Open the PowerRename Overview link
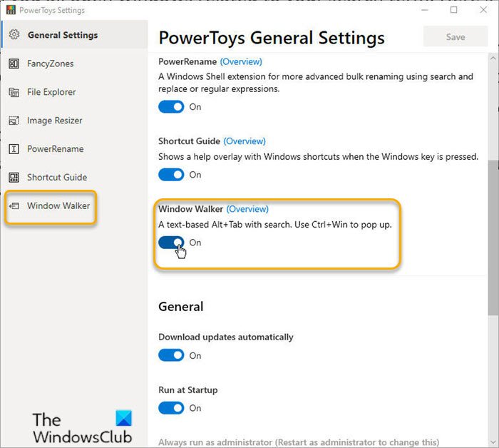499x448 pixels. click(241, 61)
